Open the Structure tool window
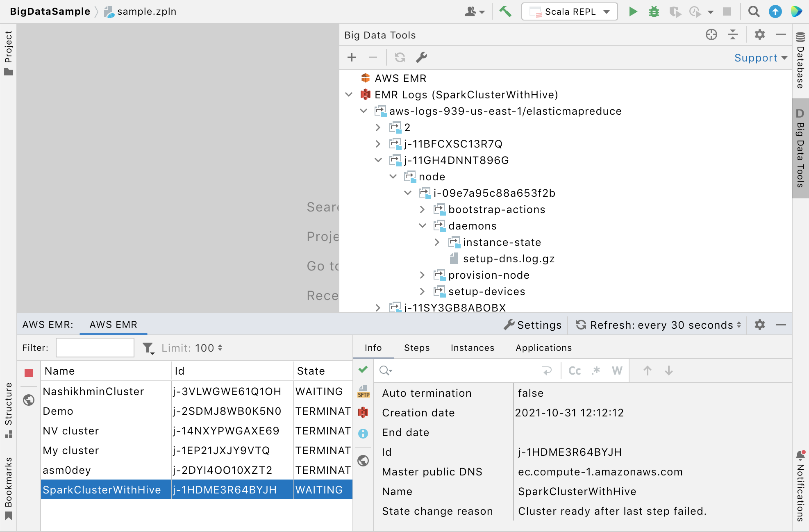The image size is (809, 532). click(8, 410)
